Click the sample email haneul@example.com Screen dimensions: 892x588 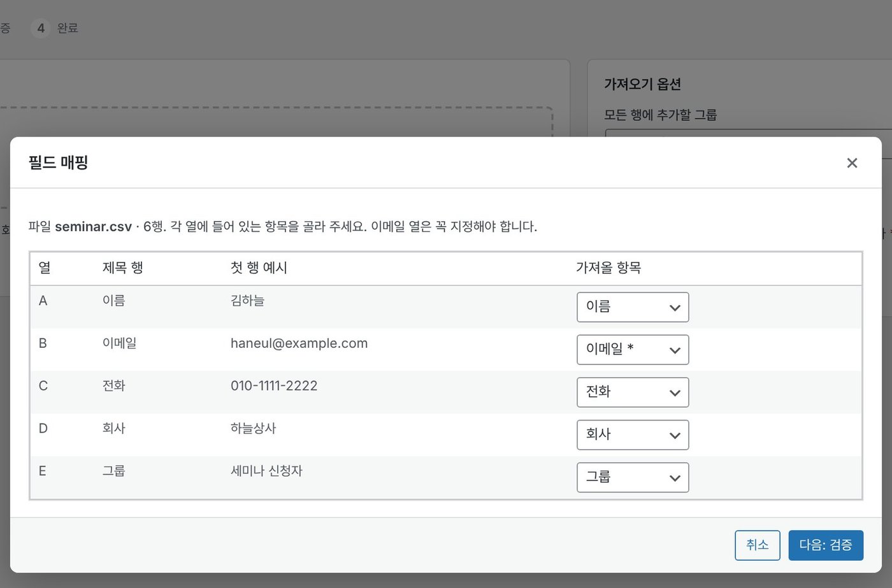coord(299,343)
